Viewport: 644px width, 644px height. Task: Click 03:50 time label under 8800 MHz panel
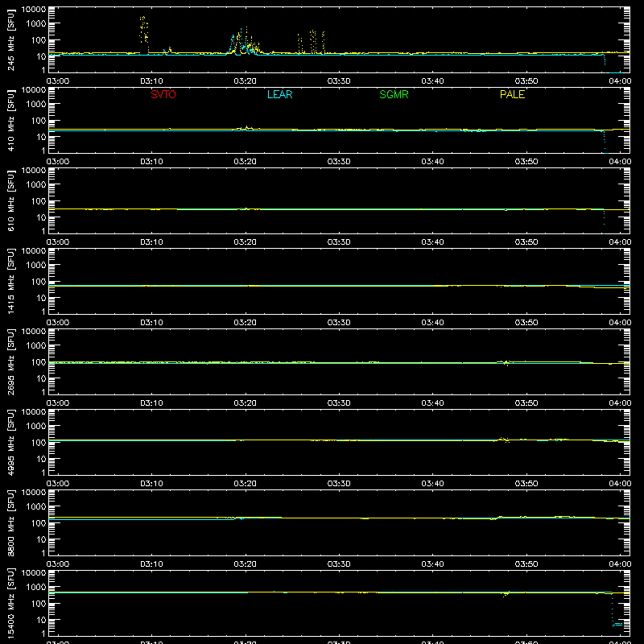526,564
